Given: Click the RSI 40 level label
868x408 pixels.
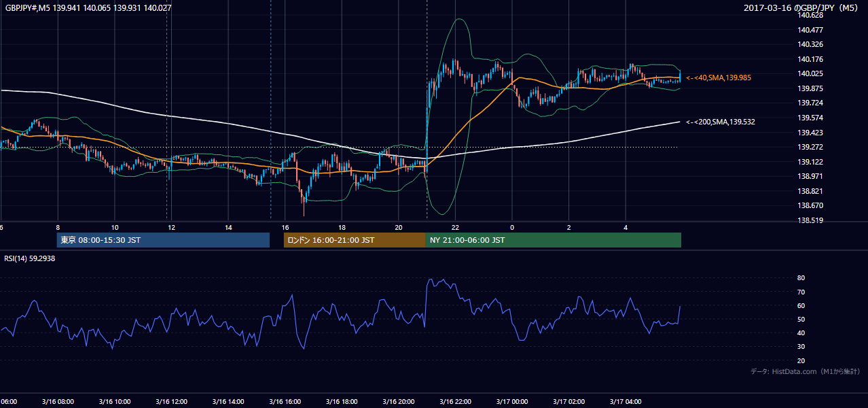Looking at the screenshot, I should pyautogui.click(x=801, y=333).
